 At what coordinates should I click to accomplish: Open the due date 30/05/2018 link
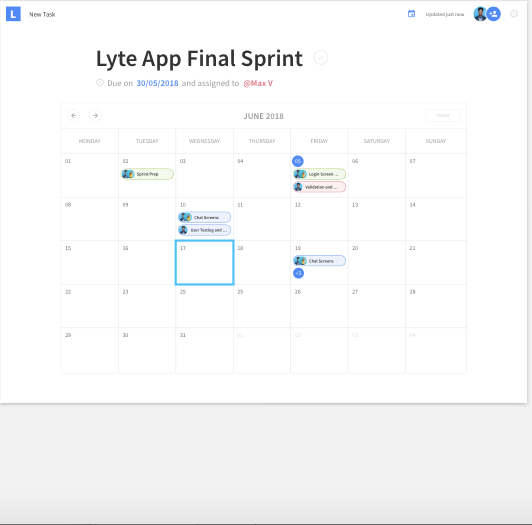coord(157,83)
